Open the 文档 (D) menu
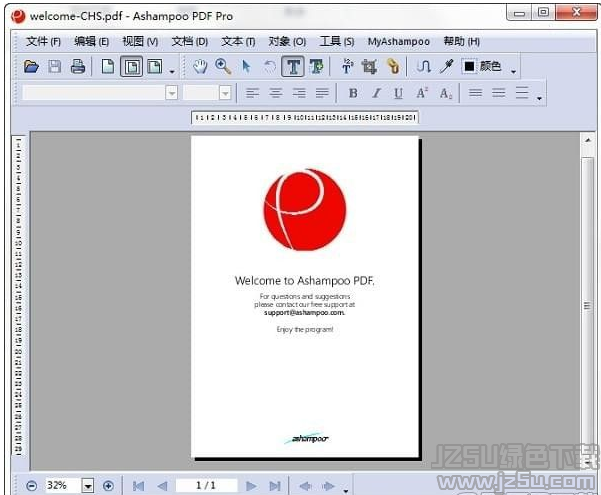 click(x=189, y=41)
